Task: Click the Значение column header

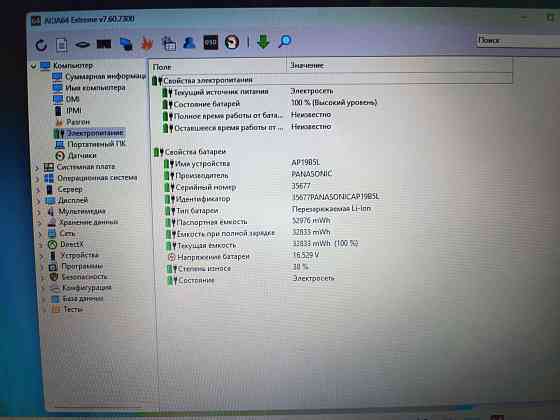Action: coord(399,65)
